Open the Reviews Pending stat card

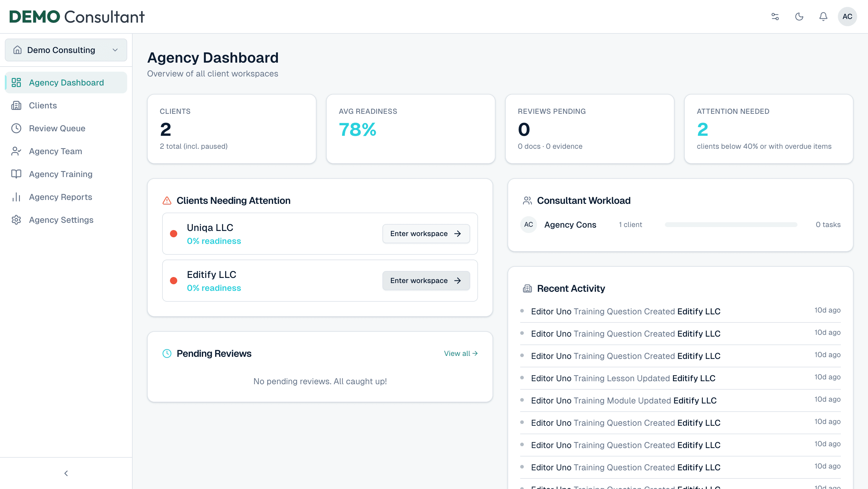tap(589, 129)
